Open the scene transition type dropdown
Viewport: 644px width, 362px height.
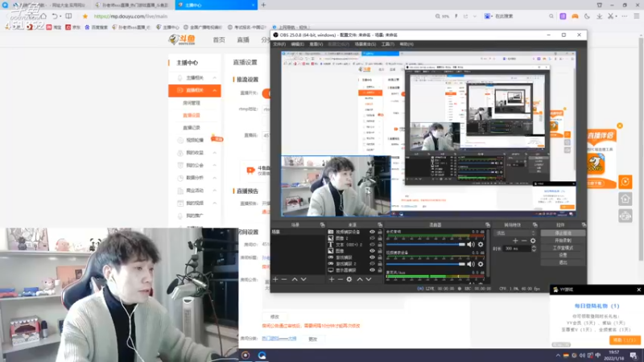pos(515,233)
